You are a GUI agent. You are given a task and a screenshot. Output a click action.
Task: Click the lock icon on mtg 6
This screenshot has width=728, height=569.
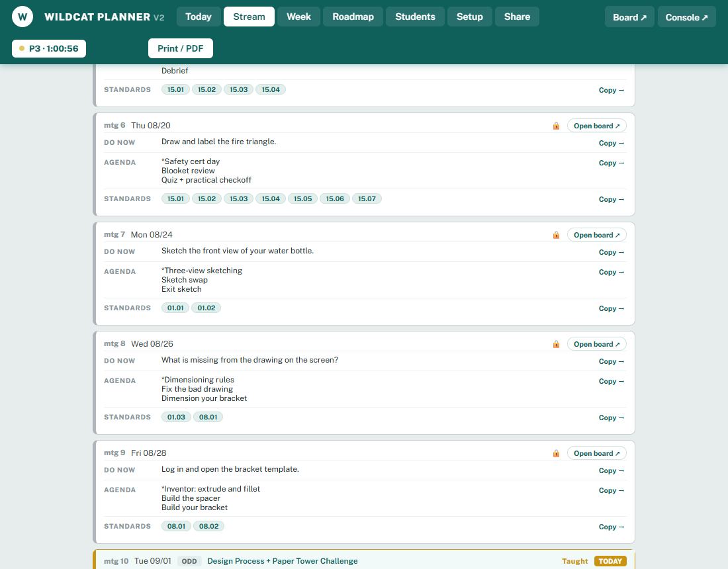point(556,126)
